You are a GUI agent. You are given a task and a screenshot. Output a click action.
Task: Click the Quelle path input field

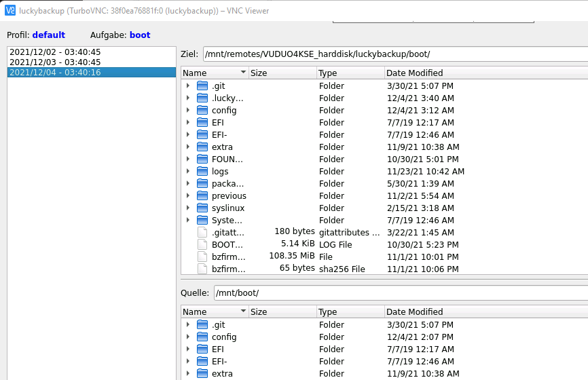point(401,292)
